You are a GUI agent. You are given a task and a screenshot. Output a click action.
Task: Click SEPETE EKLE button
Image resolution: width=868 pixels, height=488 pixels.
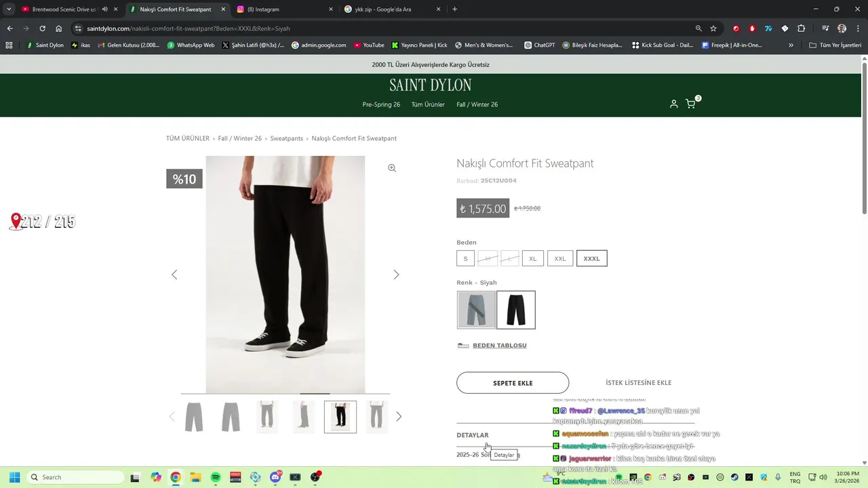pos(513,383)
